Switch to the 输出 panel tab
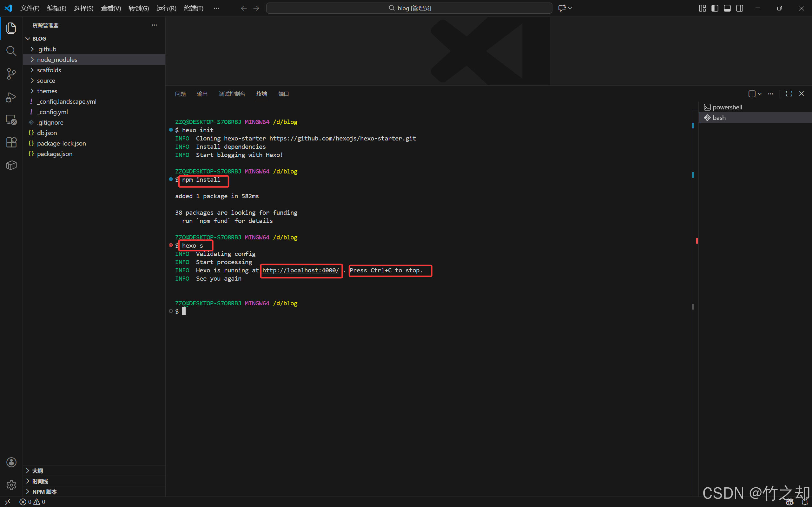 202,94
